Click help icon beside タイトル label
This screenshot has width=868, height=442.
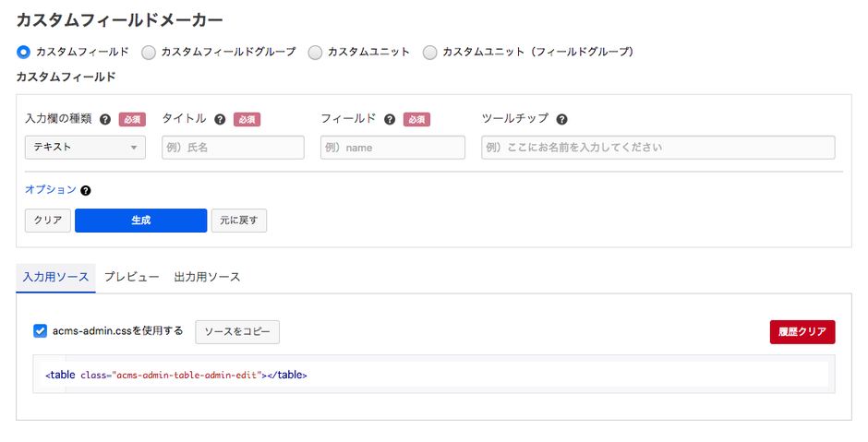220,119
